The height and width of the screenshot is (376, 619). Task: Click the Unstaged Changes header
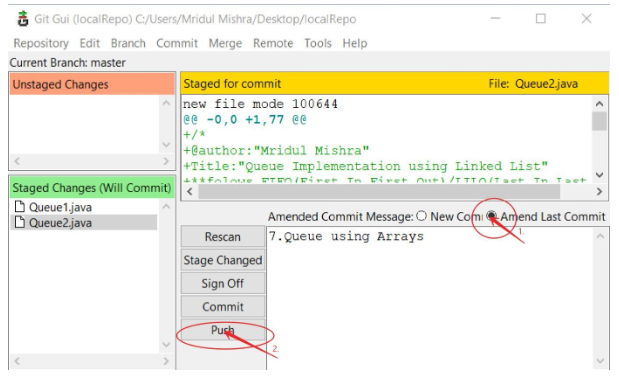[92, 84]
